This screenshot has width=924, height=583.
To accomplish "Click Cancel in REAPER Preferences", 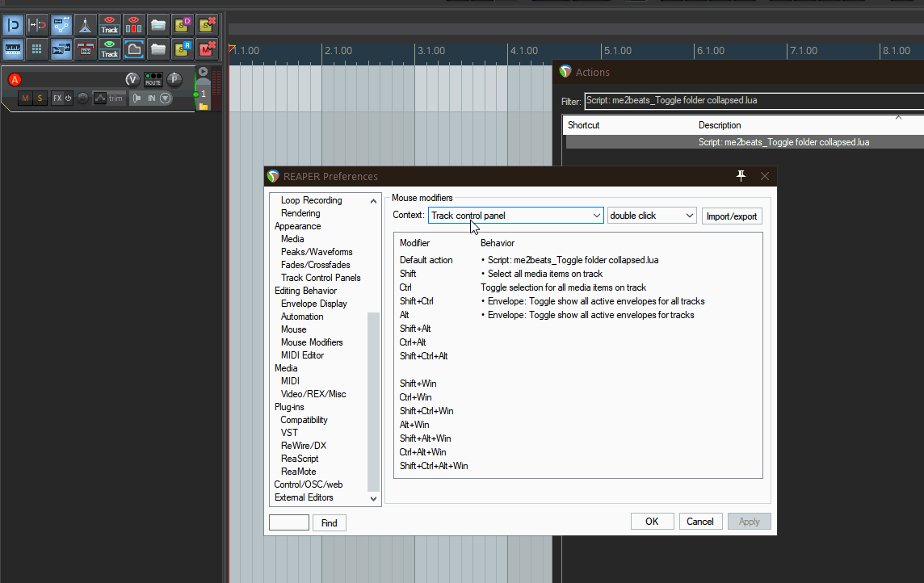I will [x=700, y=521].
